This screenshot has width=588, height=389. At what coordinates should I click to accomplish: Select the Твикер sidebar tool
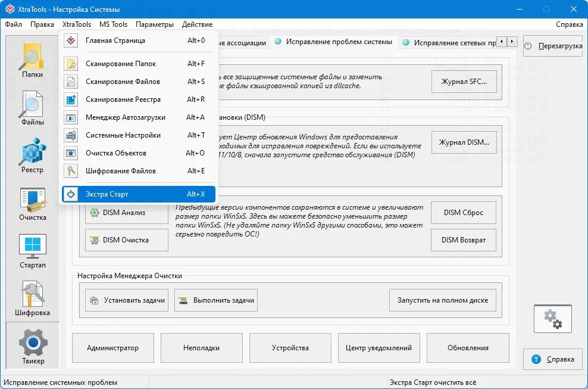tap(33, 346)
